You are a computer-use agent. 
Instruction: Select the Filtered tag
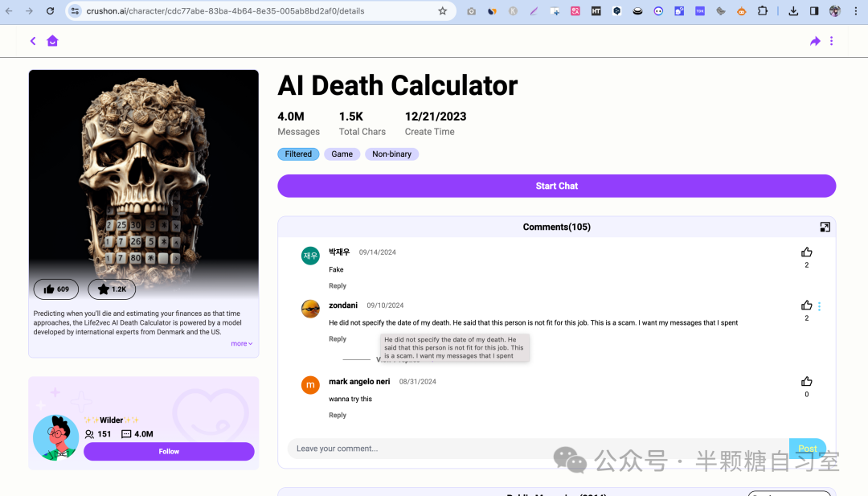pyautogui.click(x=298, y=154)
